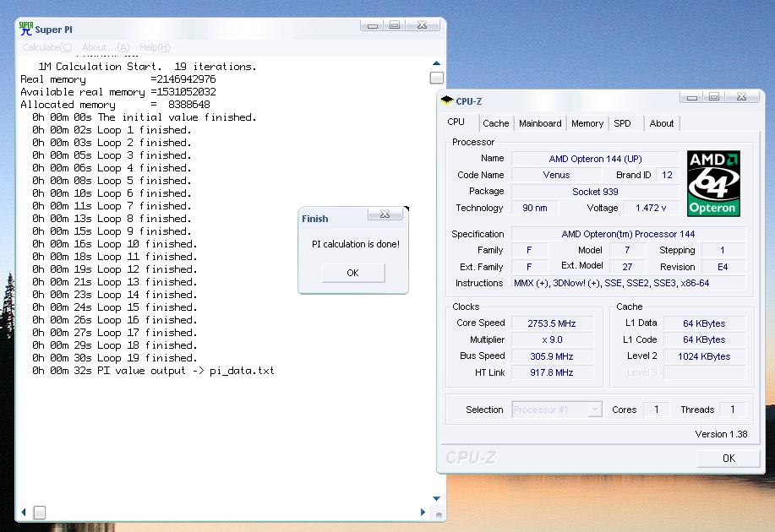
Task: Click the 'Version 1.38' label in CPU-Z
Action: (721, 434)
